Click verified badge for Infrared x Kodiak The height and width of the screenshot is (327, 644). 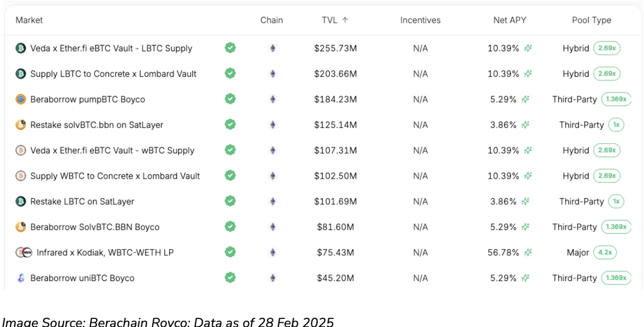coord(230,252)
